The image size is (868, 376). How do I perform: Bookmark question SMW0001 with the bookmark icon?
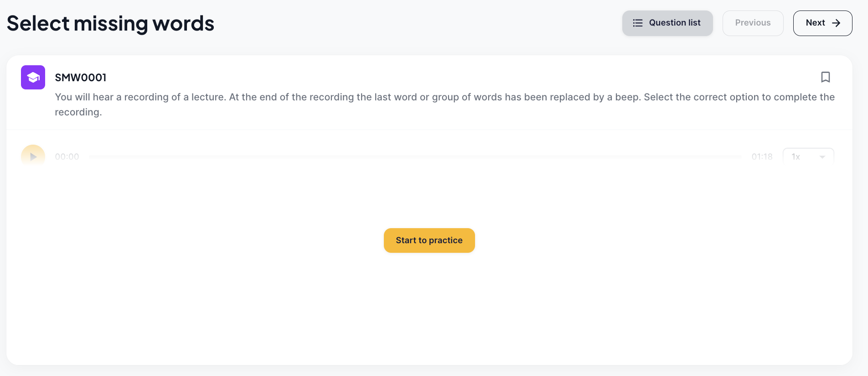(x=825, y=77)
